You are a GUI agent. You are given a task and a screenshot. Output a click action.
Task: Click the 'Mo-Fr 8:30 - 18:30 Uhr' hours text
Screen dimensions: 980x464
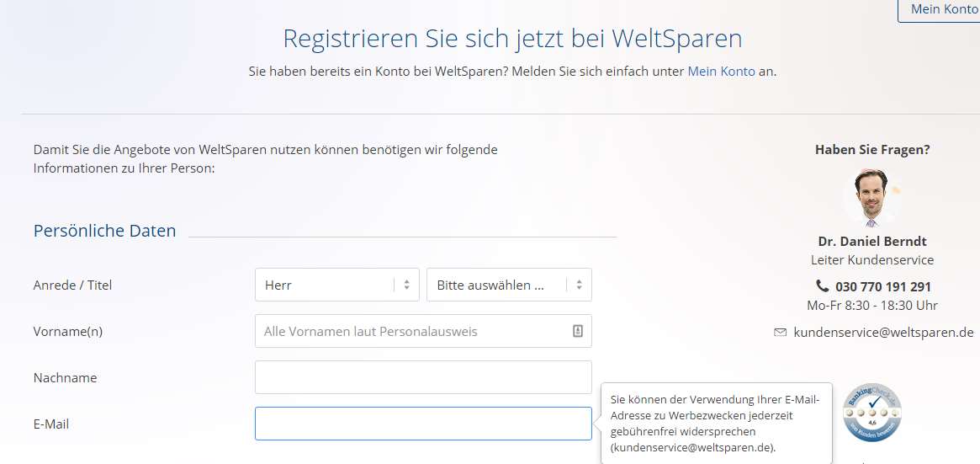(872, 306)
